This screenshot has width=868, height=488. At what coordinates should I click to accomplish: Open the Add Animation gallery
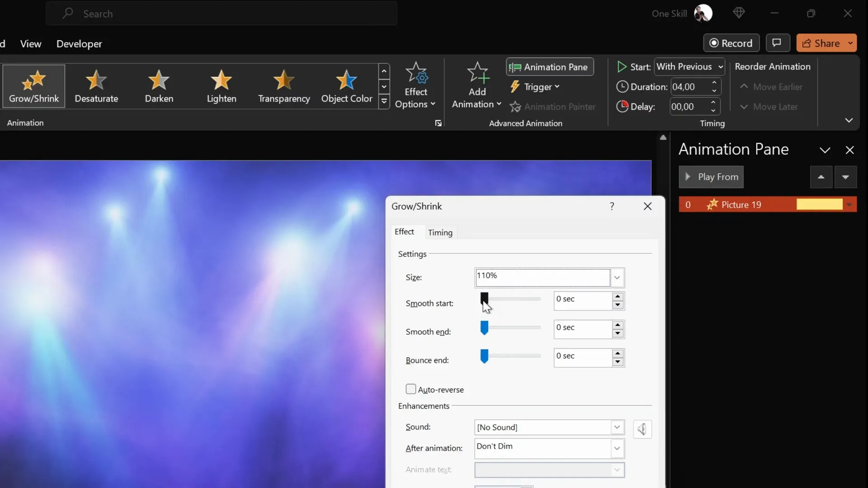[477, 86]
